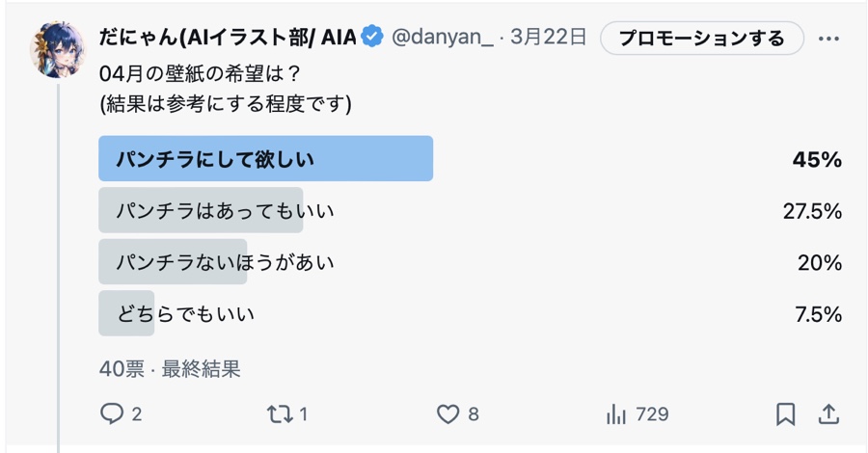Image resolution: width=868 pixels, height=453 pixels.
Task: Select the どちらでもいい poll option
Action: pyautogui.click(x=185, y=313)
